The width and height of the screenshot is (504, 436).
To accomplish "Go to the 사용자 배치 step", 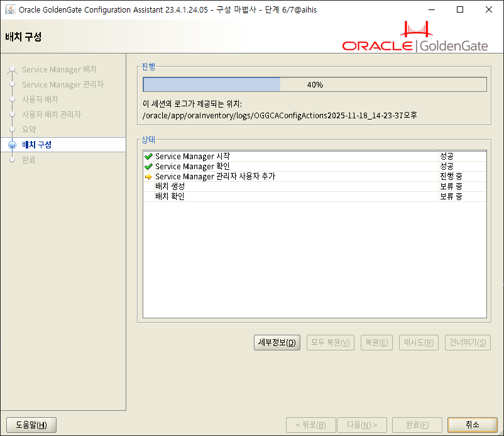I will [x=40, y=99].
